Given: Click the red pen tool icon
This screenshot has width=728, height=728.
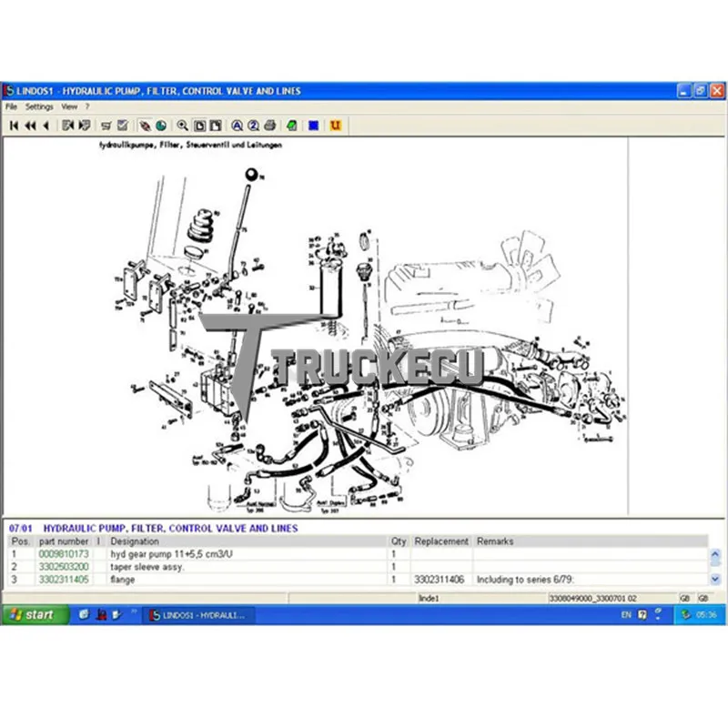Looking at the screenshot, I should (x=145, y=126).
